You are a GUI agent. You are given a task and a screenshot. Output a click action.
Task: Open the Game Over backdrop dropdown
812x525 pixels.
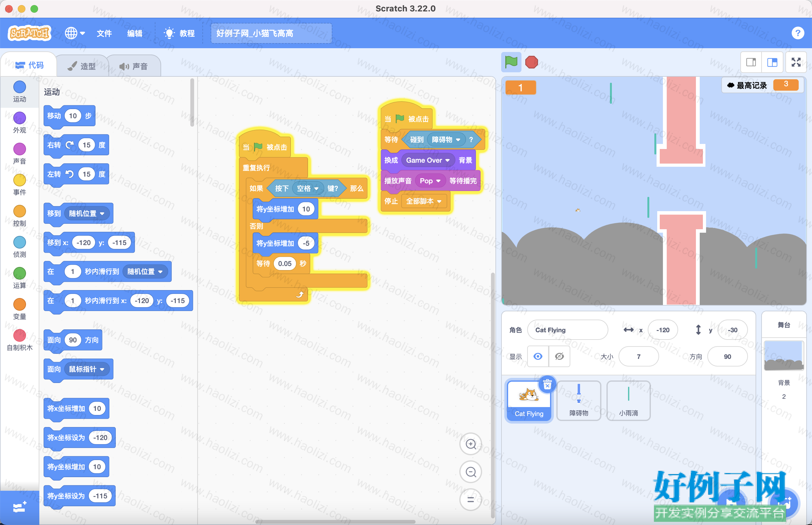(x=428, y=160)
